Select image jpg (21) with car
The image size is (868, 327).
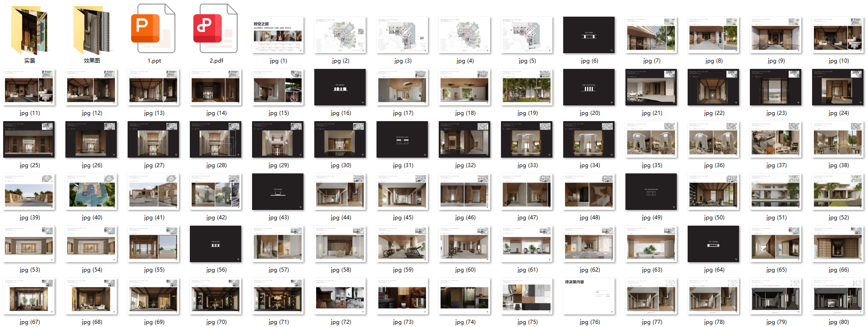[651, 87]
